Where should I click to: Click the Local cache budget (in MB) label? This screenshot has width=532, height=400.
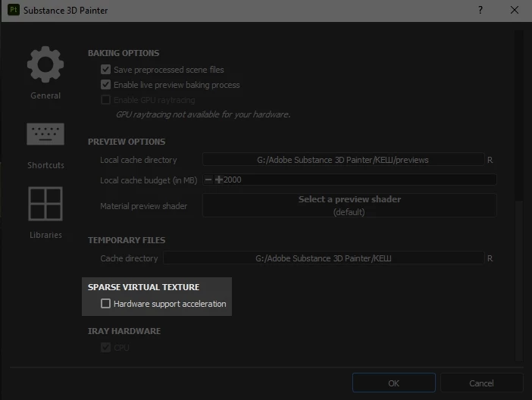pos(149,180)
